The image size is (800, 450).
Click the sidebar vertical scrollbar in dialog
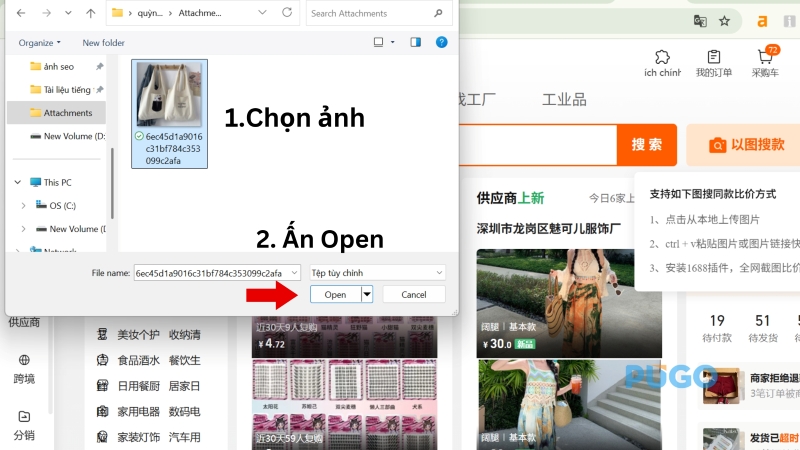tap(112, 183)
